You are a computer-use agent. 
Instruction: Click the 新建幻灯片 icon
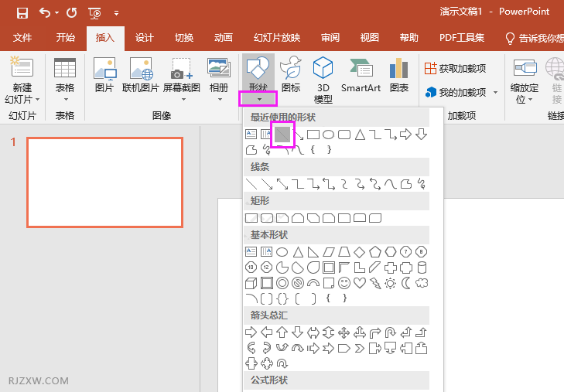coord(22,66)
